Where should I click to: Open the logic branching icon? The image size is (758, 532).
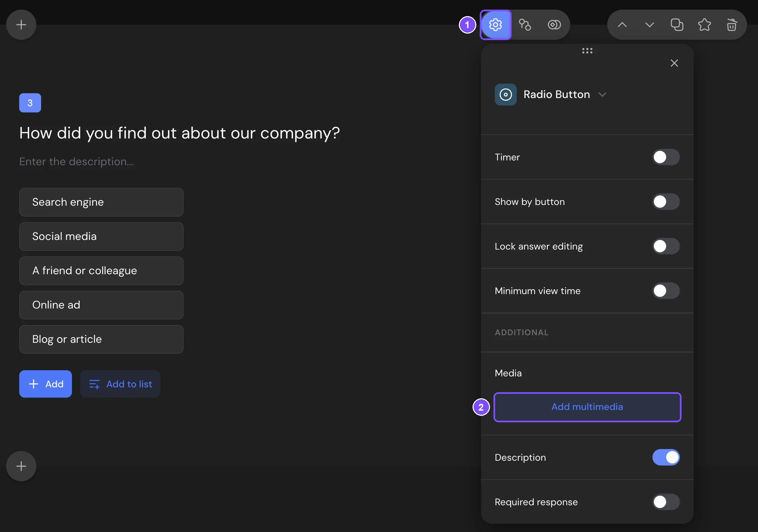point(525,25)
